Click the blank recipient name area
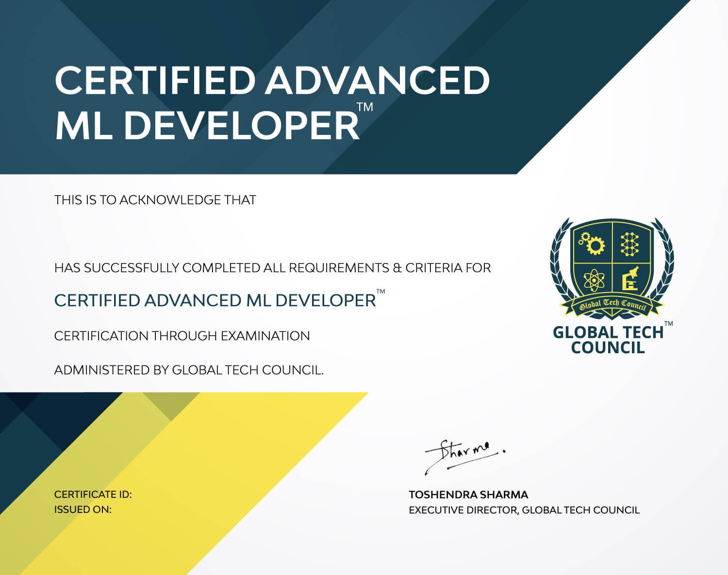The width and height of the screenshot is (728, 575). click(272, 234)
